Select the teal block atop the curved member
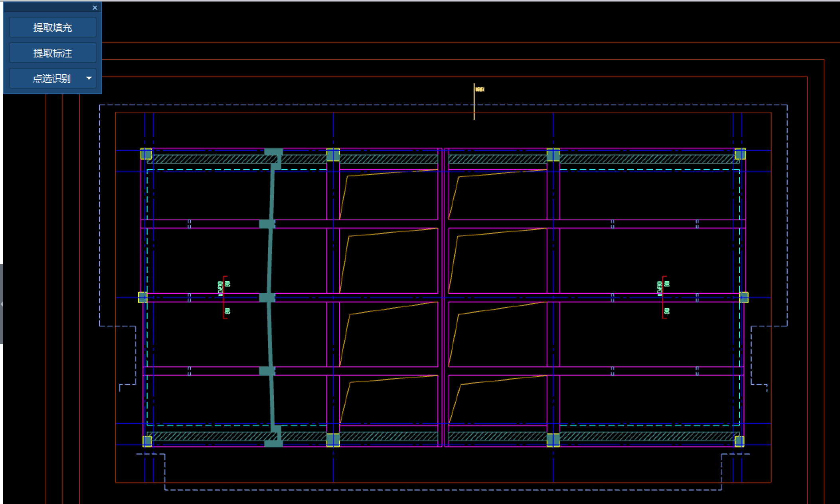 coord(274,152)
